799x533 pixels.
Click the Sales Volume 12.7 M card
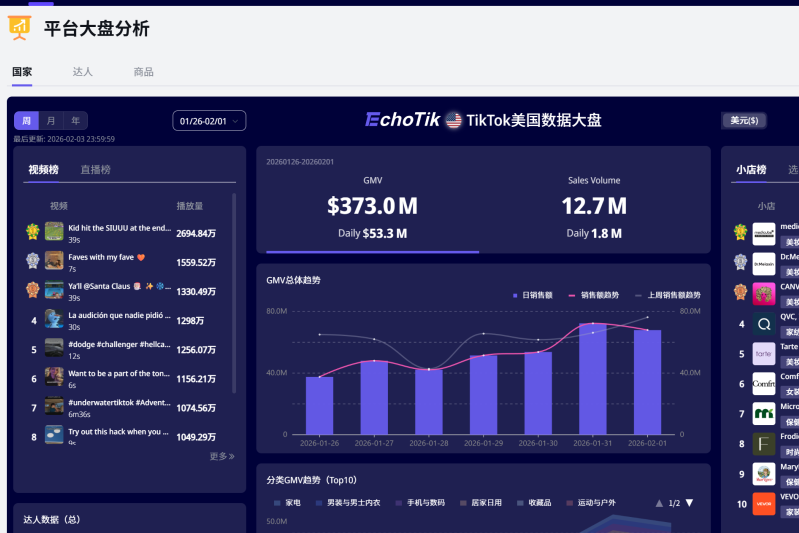(594, 209)
